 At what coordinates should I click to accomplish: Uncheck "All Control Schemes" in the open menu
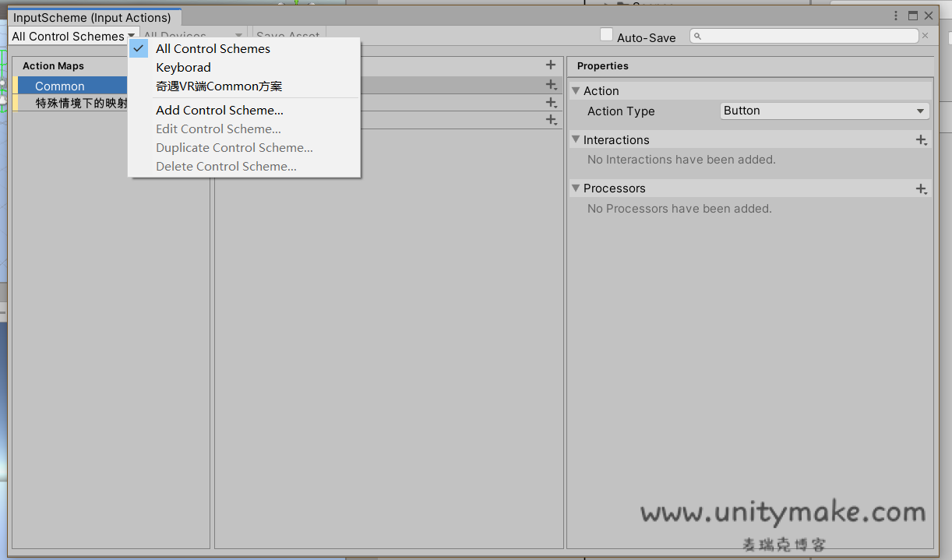click(x=212, y=48)
